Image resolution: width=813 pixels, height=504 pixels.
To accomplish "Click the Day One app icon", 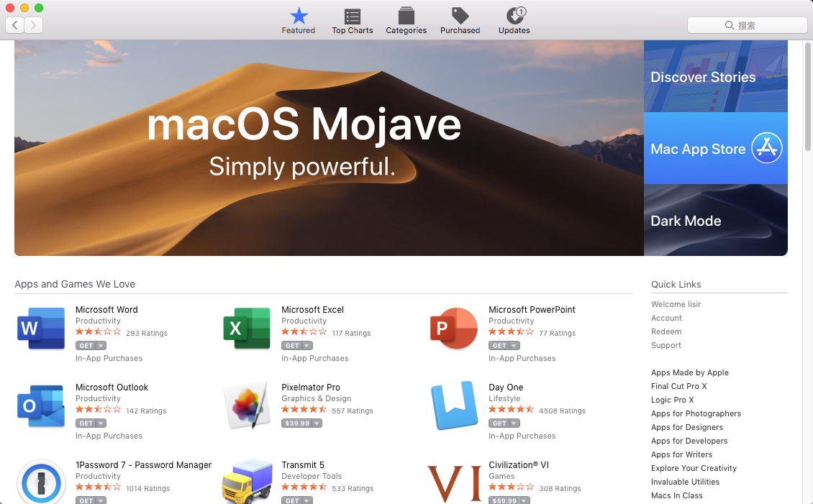I will 454,406.
